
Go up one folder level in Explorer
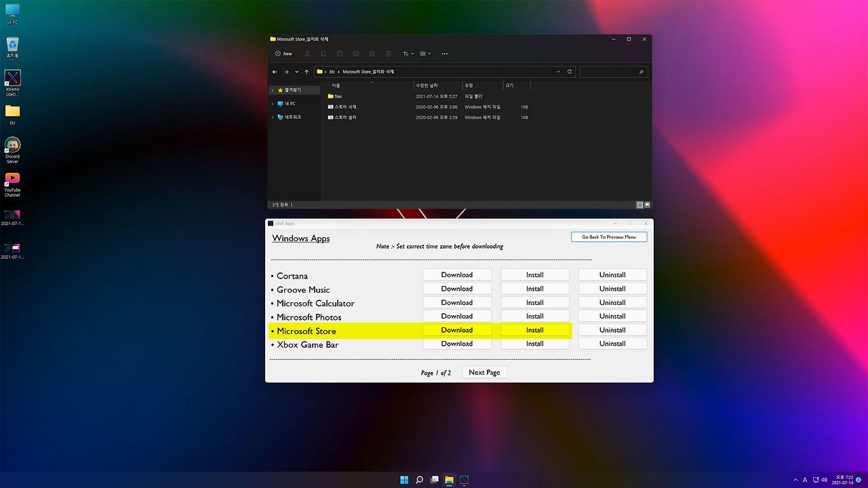click(x=307, y=71)
